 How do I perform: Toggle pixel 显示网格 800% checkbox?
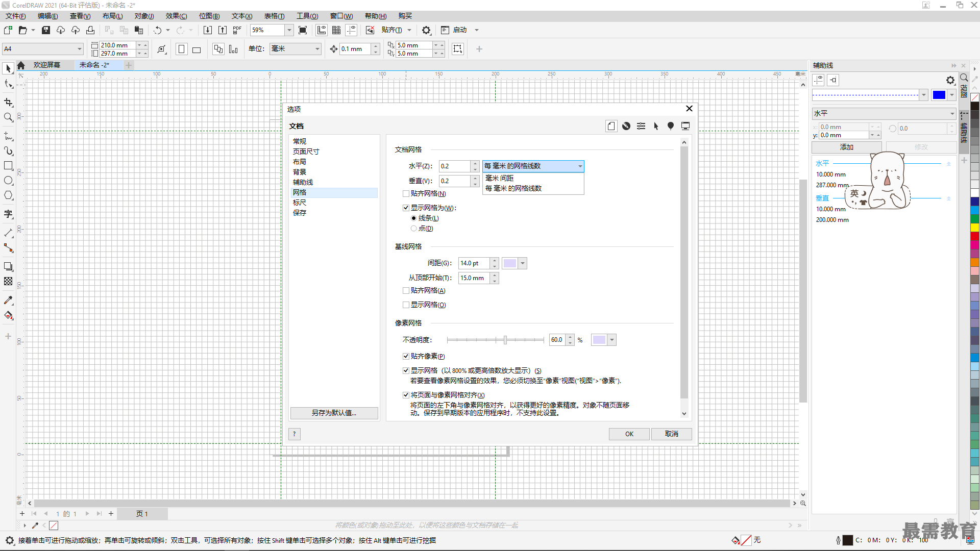pos(406,371)
